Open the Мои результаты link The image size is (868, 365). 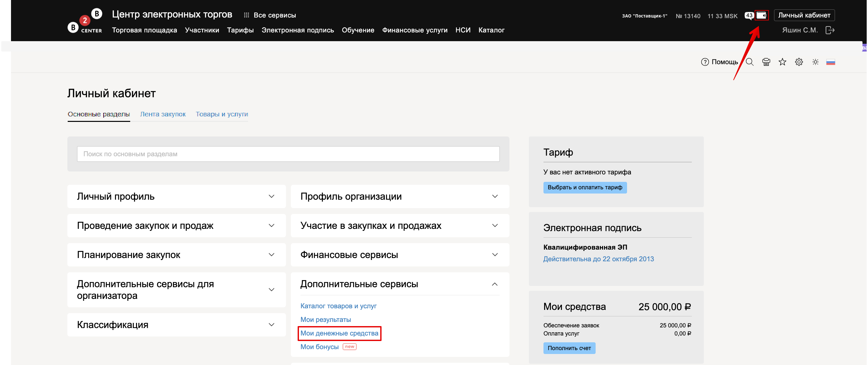coord(325,320)
